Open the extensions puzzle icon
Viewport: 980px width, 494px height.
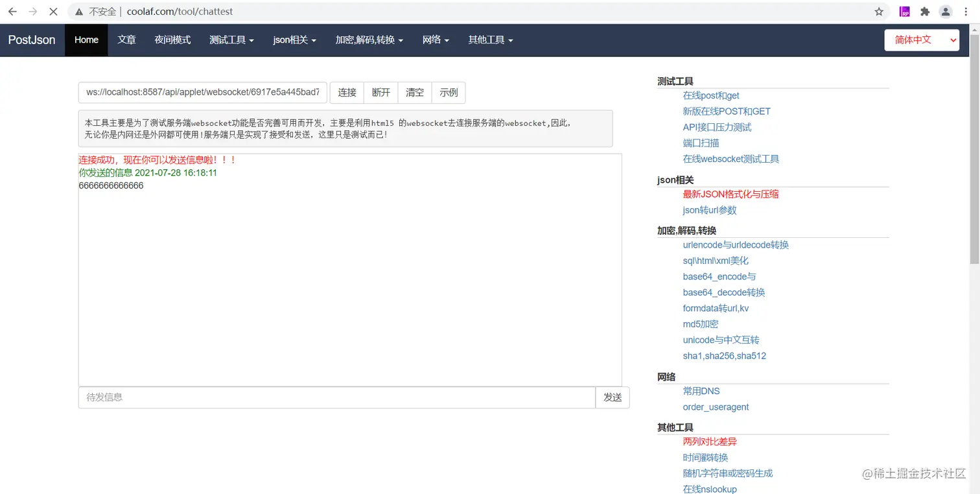925,12
